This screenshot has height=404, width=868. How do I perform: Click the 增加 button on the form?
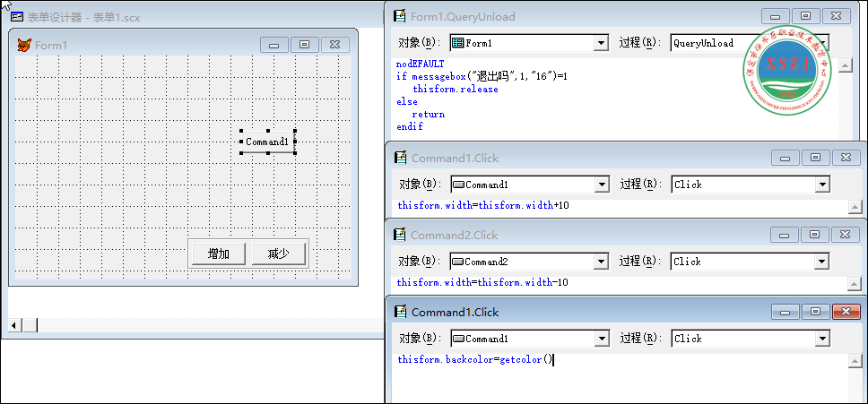(219, 254)
